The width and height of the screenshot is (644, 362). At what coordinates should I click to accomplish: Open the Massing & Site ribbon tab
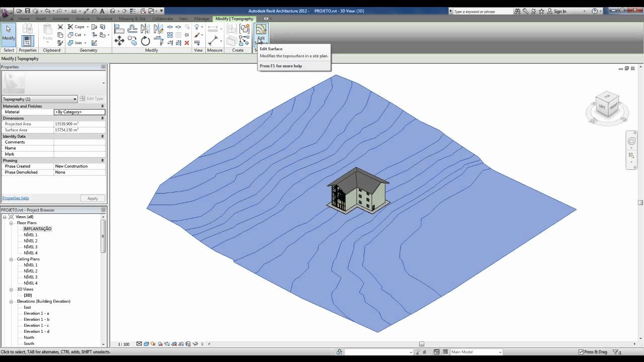click(132, 19)
